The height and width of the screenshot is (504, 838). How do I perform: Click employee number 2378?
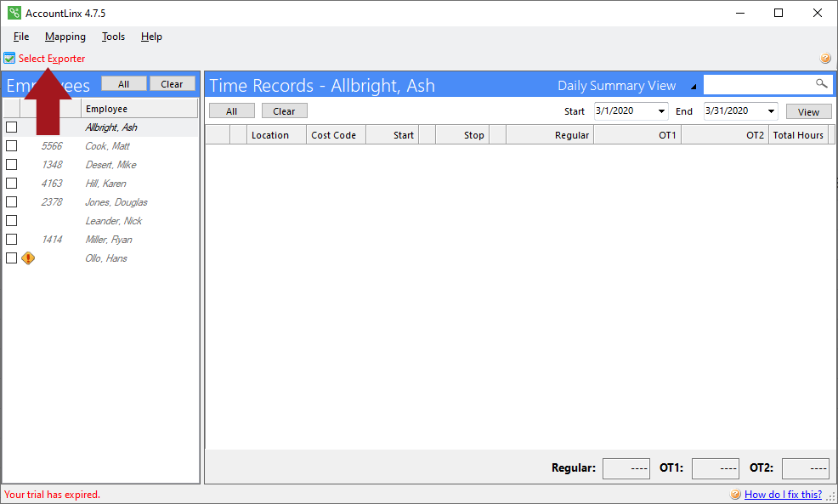click(52, 202)
